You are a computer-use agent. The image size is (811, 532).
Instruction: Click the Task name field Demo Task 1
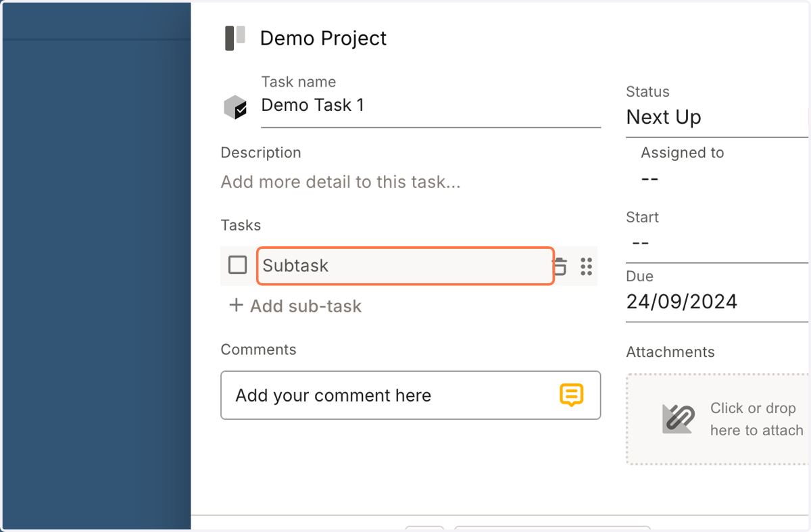tap(431, 105)
